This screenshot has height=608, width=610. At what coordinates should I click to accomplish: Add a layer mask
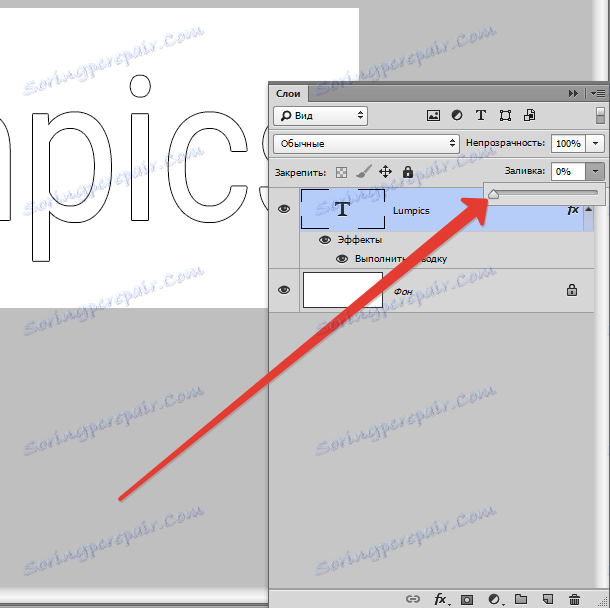point(467,599)
